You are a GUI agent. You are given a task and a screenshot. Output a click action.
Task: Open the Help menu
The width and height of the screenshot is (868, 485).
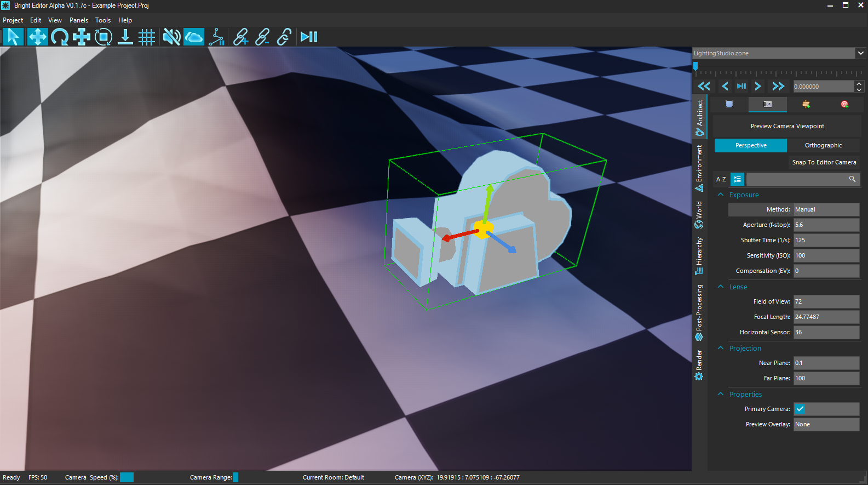pos(125,20)
